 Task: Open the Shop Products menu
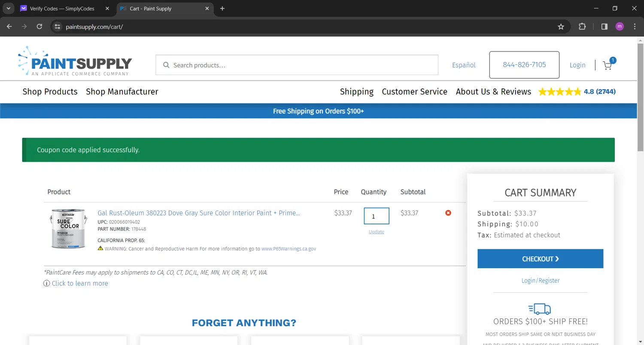(50, 91)
